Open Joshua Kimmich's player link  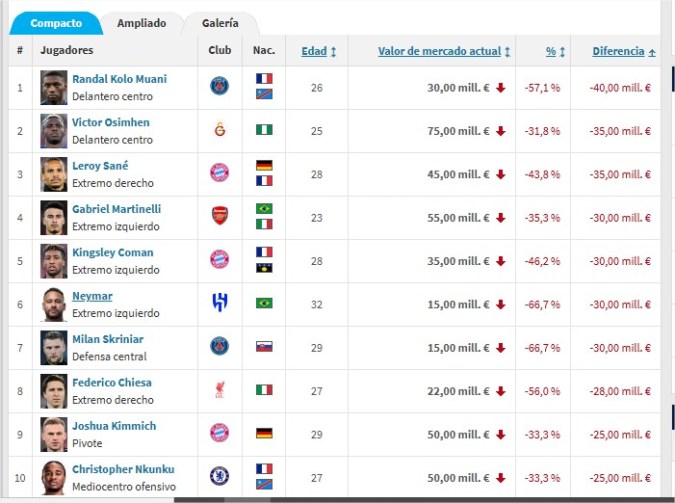(114, 426)
